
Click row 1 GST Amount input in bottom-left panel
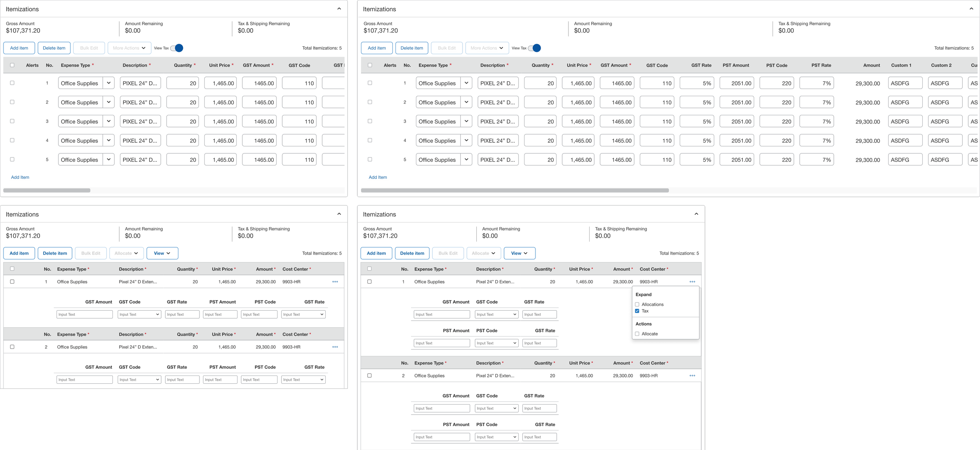click(x=85, y=314)
